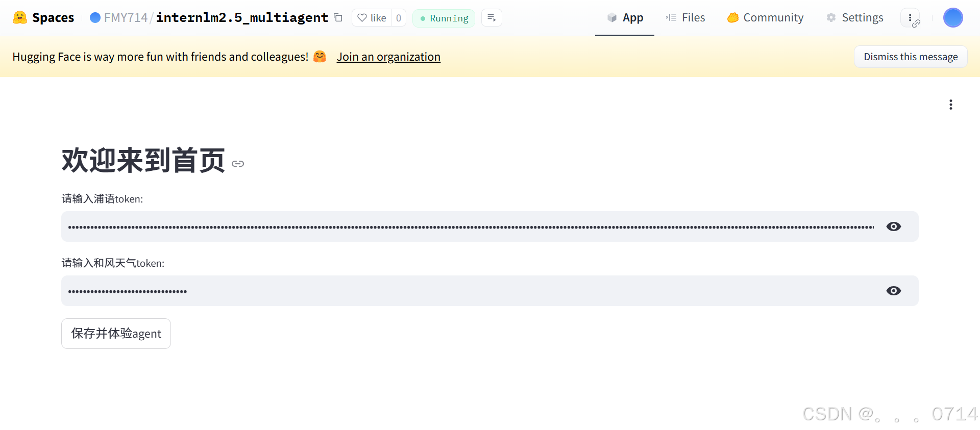Switch to the Files tab
This screenshot has height=430, width=980.
(x=685, y=18)
